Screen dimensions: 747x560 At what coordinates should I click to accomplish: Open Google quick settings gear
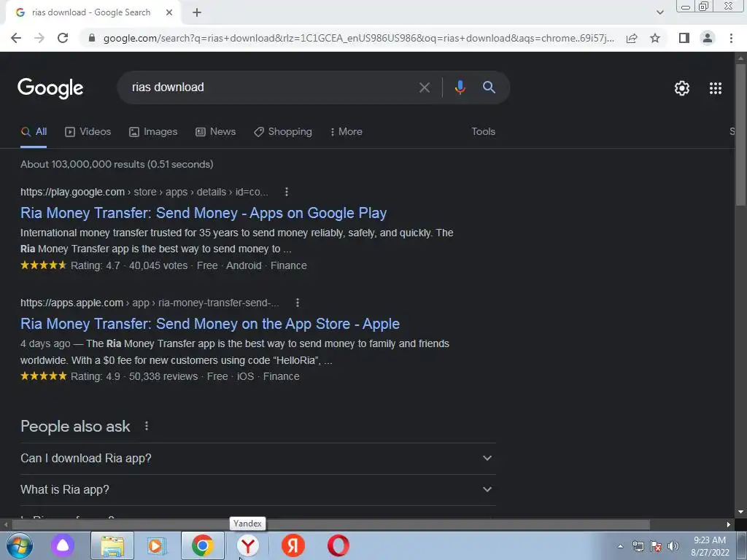pyautogui.click(x=682, y=88)
